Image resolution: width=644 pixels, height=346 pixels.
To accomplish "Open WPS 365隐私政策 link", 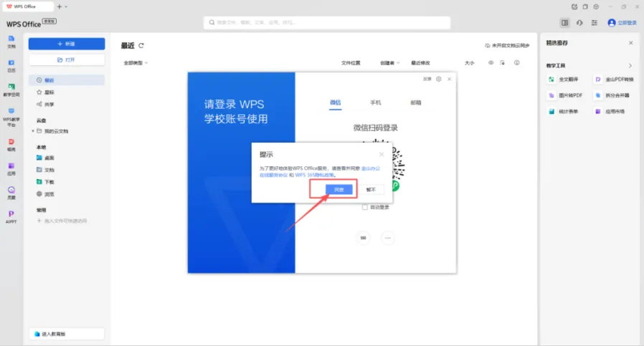I will (x=314, y=175).
